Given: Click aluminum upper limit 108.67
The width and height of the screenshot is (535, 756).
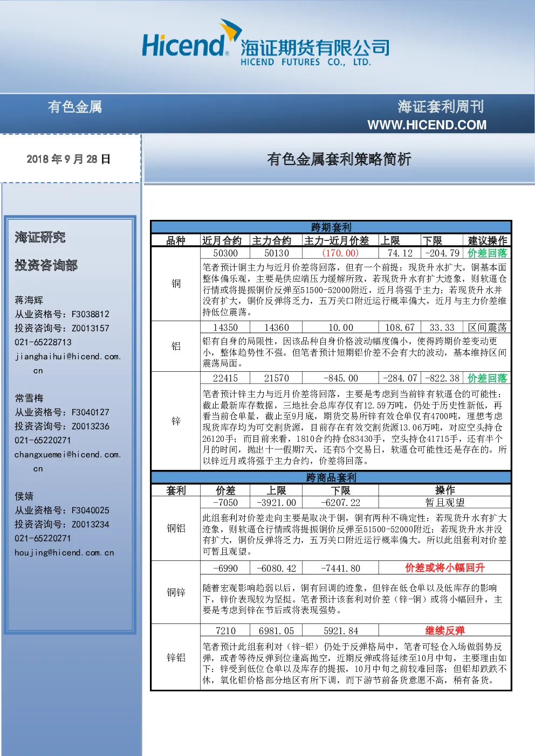Looking at the screenshot, I should 400,328.
